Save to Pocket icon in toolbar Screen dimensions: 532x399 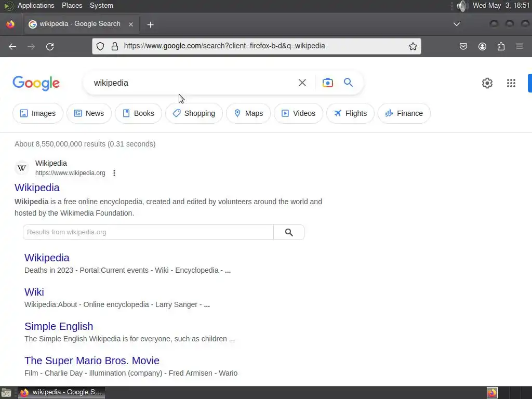(463, 46)
